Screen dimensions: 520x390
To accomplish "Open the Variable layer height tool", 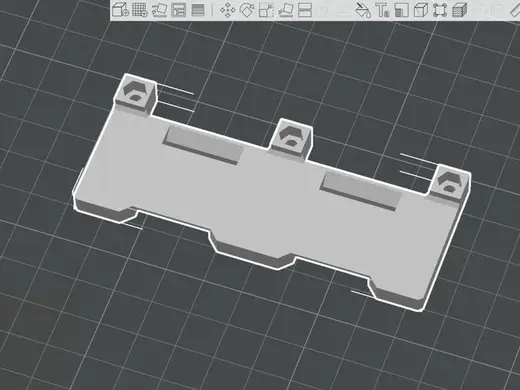I will (198, 10).
